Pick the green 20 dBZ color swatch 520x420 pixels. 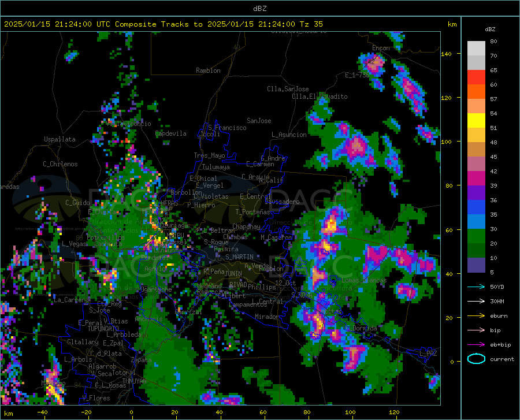click(x=476, y=236)
